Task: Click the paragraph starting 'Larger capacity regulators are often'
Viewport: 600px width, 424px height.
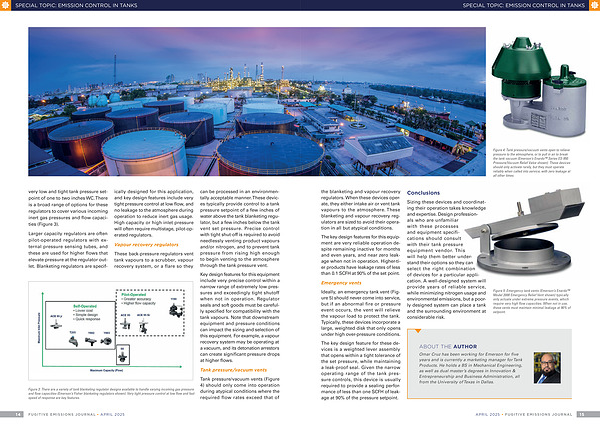Action: (x=68, y=250)
